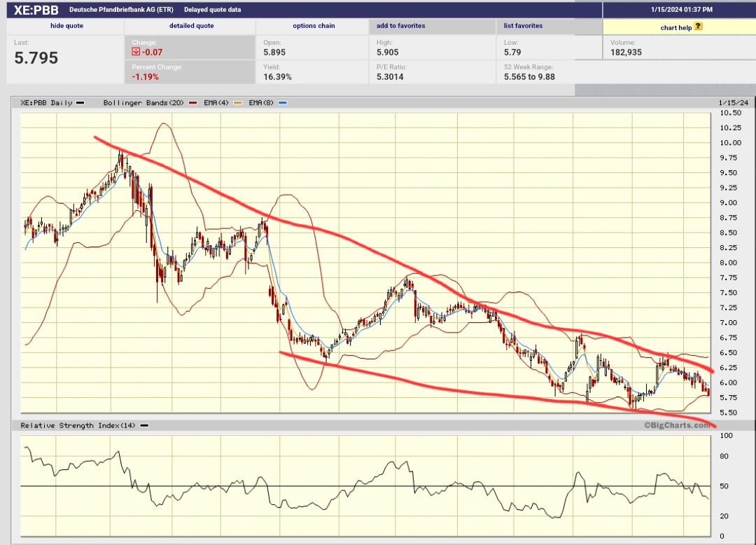Click the RSI axis label 80
The height and width of the screenshot is (545, 756).
click(x=724, y=456)
